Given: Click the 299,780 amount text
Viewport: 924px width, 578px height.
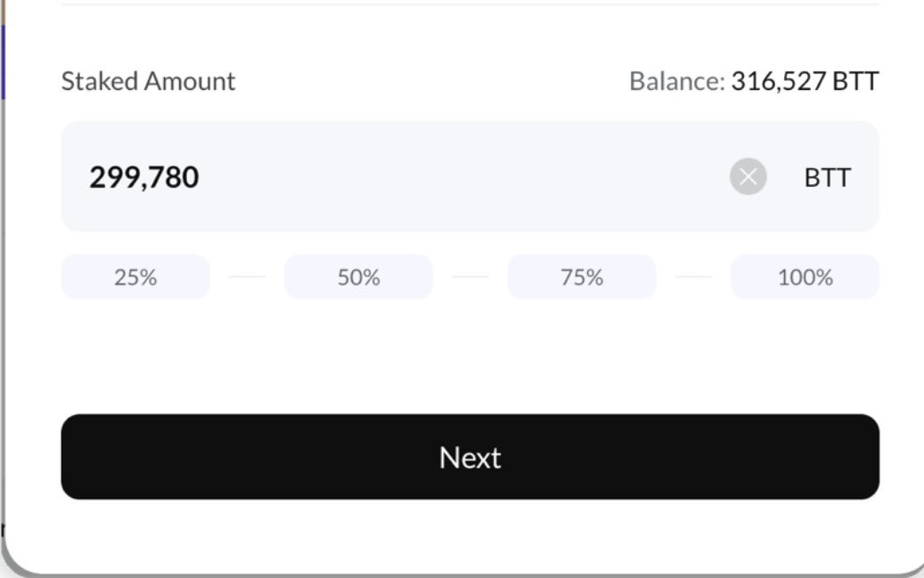Looking at the screenshot, I should click(144, 177).
